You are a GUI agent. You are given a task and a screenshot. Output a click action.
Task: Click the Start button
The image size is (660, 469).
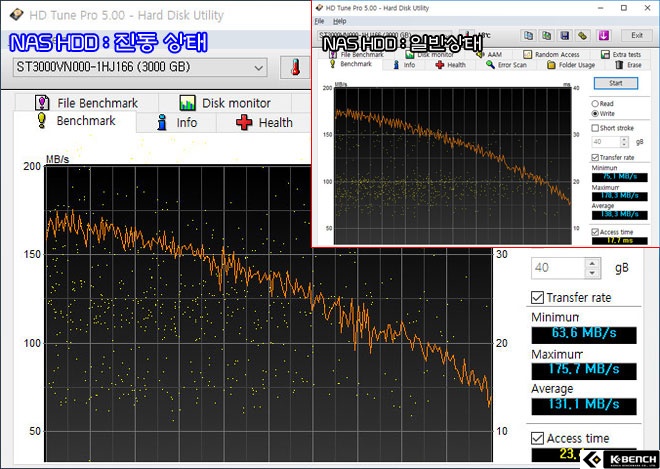point(615,83)
